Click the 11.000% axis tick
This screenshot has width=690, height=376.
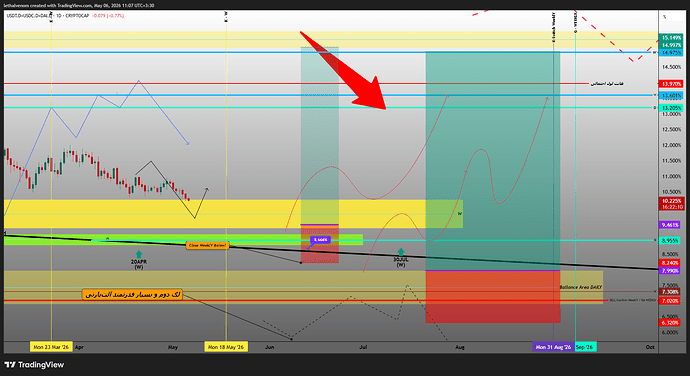click(x=671, y=177)
